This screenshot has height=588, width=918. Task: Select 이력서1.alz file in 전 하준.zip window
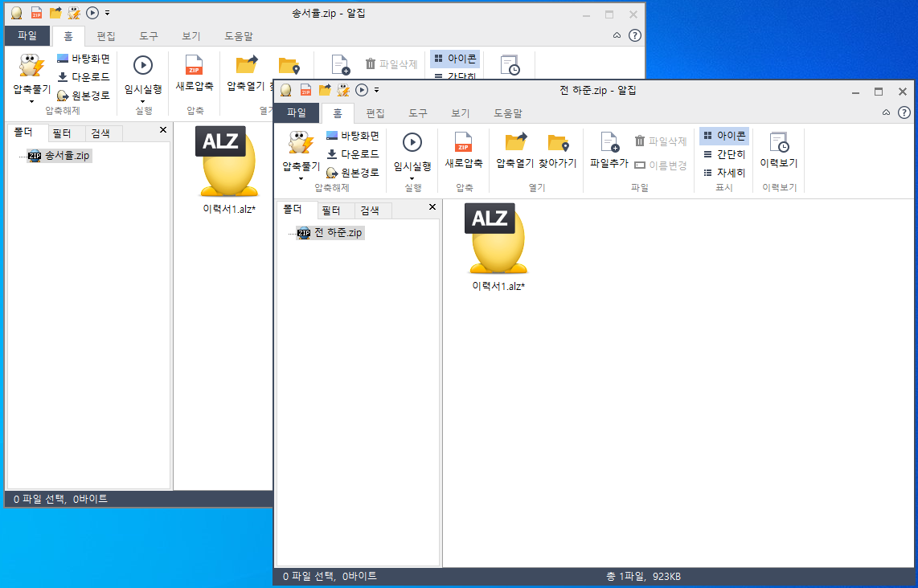click(x=498, y=247)
